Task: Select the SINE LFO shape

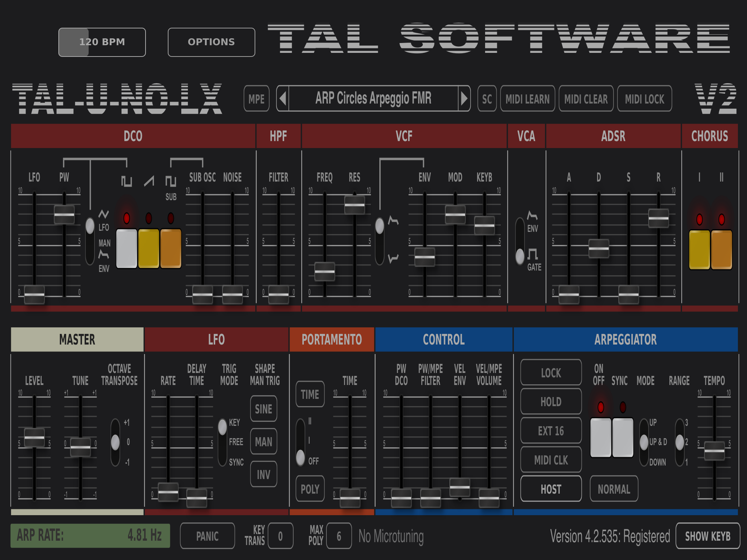Action: pyautogui.click(x=263, y=409)
